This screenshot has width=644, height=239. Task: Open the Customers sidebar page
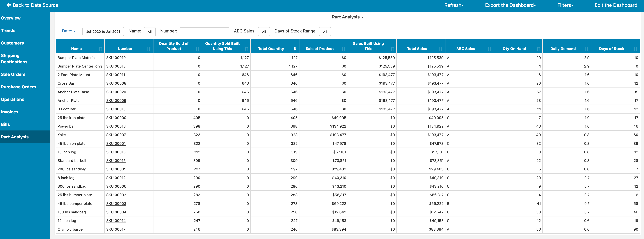[12, 43]
